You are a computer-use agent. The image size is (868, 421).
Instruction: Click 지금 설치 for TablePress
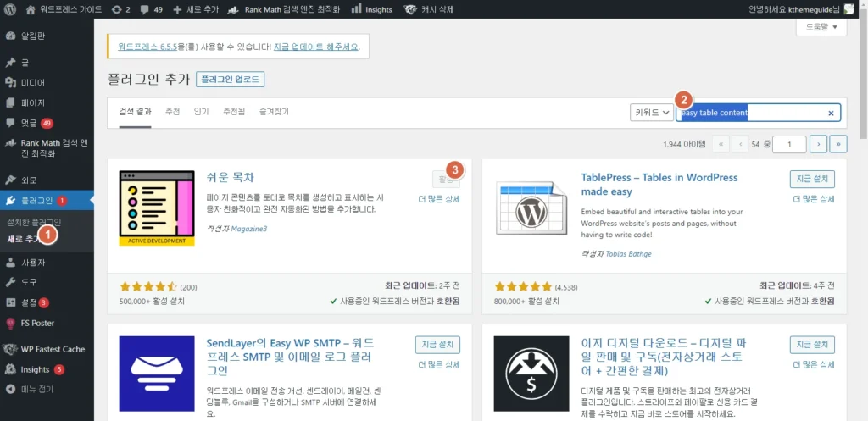812,180
